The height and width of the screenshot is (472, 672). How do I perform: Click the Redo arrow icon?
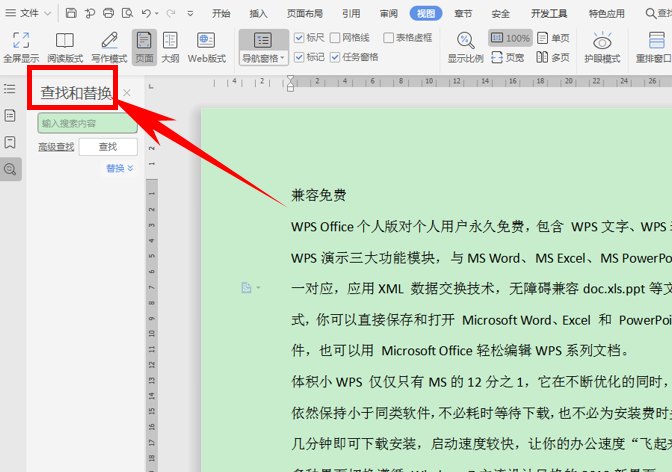(x=171, y=13)
